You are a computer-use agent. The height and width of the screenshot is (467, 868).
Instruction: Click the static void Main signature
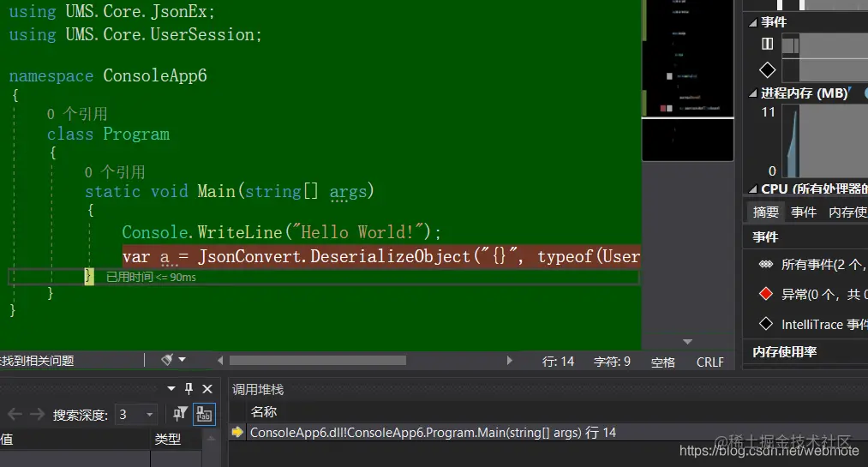tap(230, 191)
